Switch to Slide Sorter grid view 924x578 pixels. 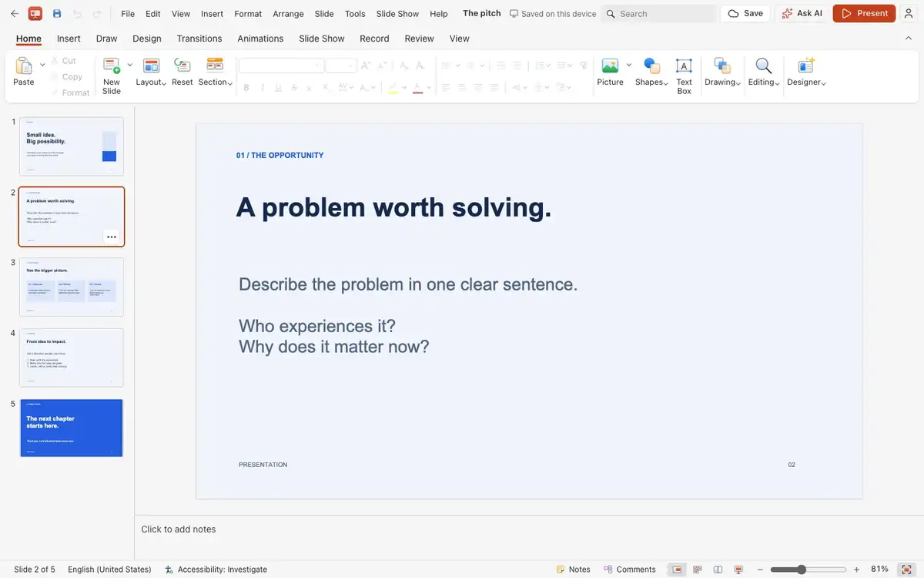(x=698, y=570)
